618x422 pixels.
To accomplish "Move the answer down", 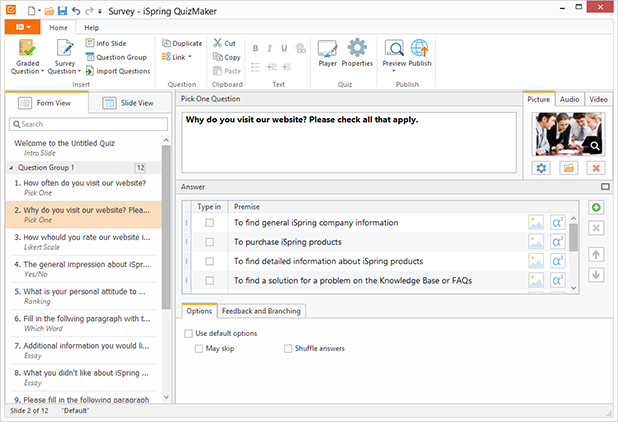I will [x=596, y=275].
